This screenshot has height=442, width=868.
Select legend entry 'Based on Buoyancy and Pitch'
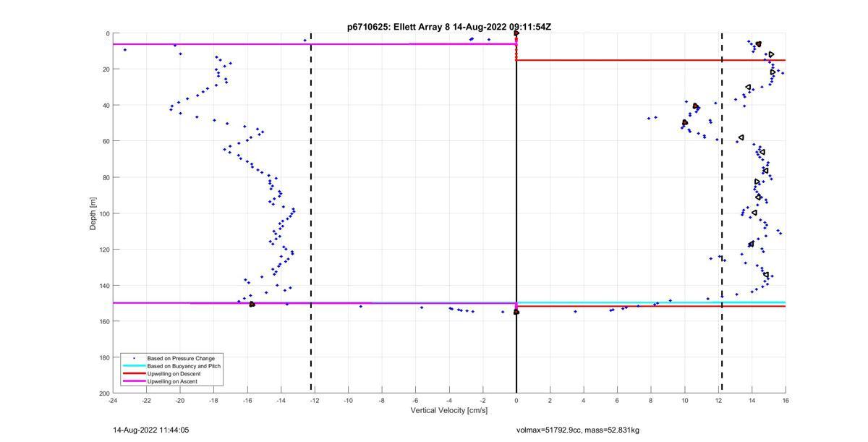[184, 366]
